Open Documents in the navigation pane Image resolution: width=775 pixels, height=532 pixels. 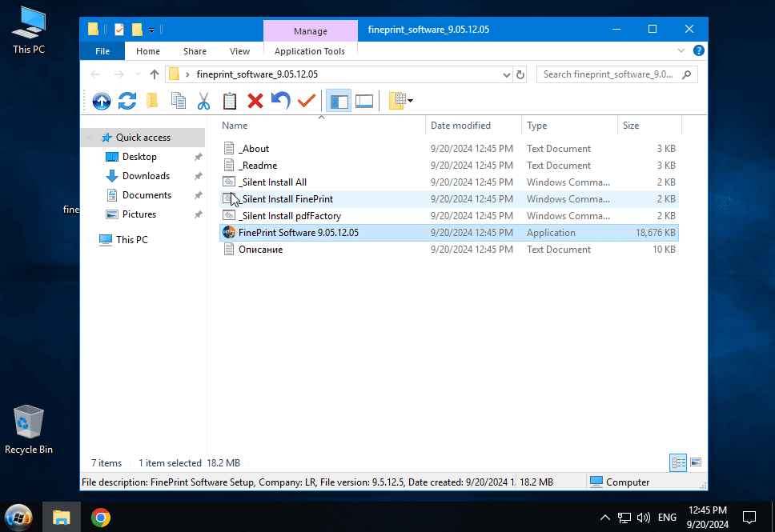(x=147, y=195)
